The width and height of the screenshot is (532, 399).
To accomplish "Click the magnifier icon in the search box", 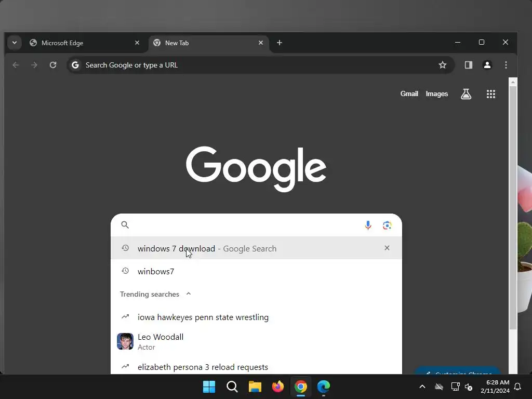I will (125, 224).
